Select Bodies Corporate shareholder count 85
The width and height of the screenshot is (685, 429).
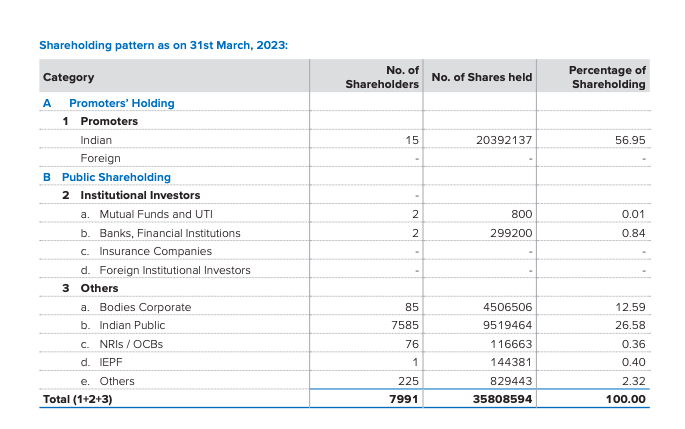click(x=412, y=307)
